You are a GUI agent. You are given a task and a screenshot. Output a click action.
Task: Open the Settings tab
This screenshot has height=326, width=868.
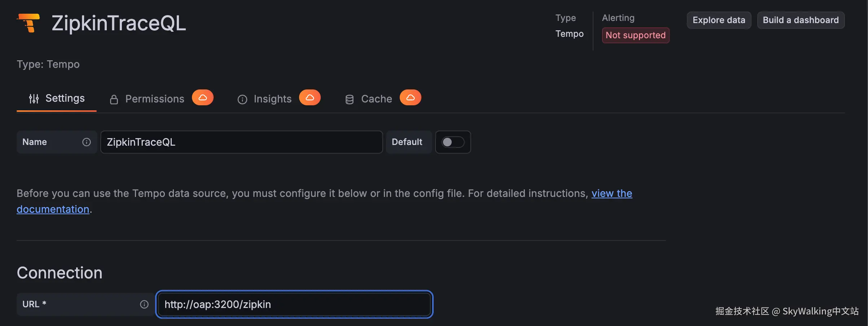point(65,98)
